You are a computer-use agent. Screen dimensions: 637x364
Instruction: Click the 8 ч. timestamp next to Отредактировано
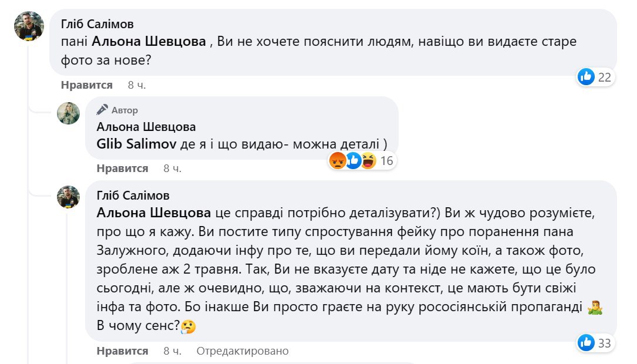click(x=173, y=351)
